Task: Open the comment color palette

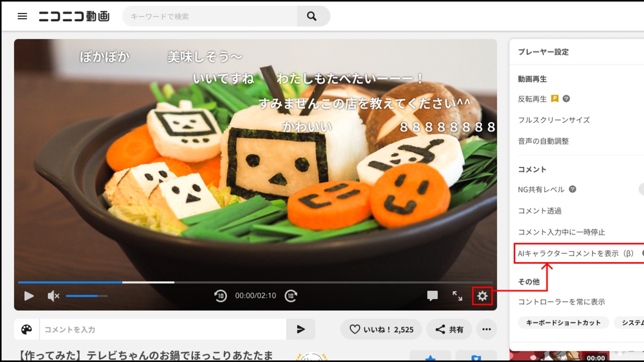Action: click(27, 329)
